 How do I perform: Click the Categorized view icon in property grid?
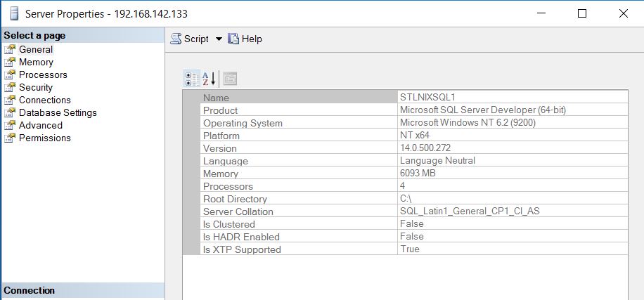click(191, 78)
